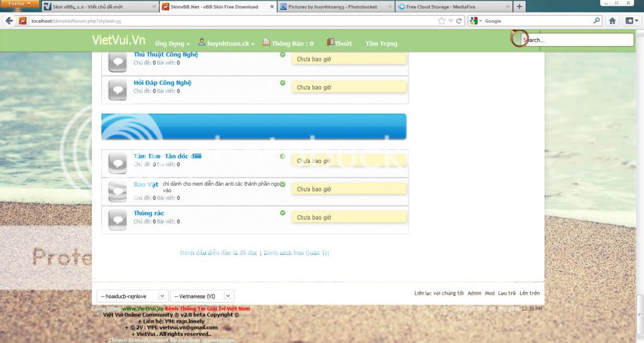Click the site identity icon in address bar
This screenshot has height=343, width=644.
pos(23,21)
